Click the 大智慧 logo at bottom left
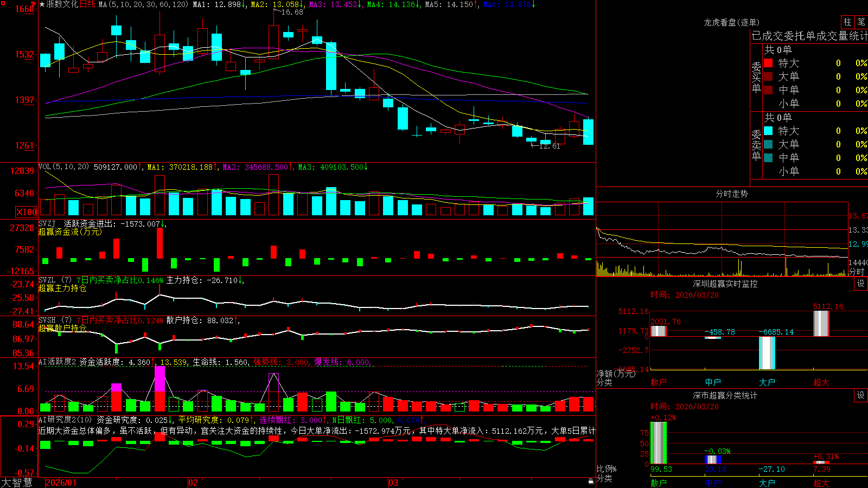Screen dimensions: 868x488 coord(17,483)
